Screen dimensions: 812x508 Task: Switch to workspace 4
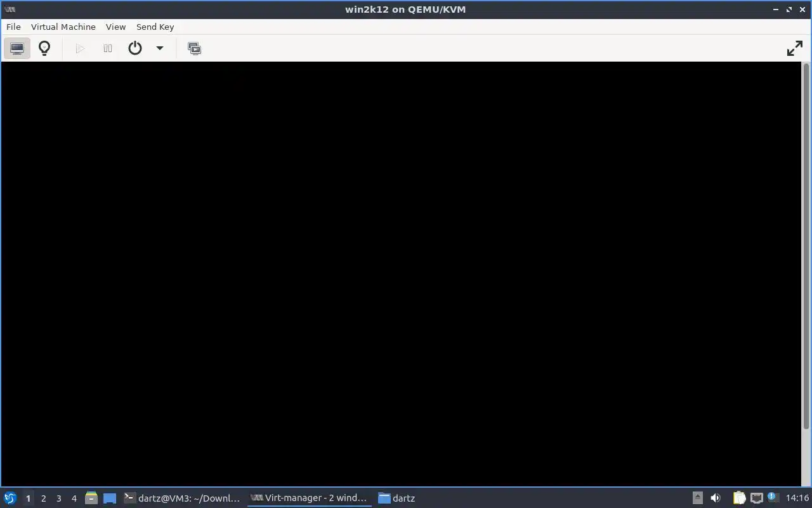point(74,498)
